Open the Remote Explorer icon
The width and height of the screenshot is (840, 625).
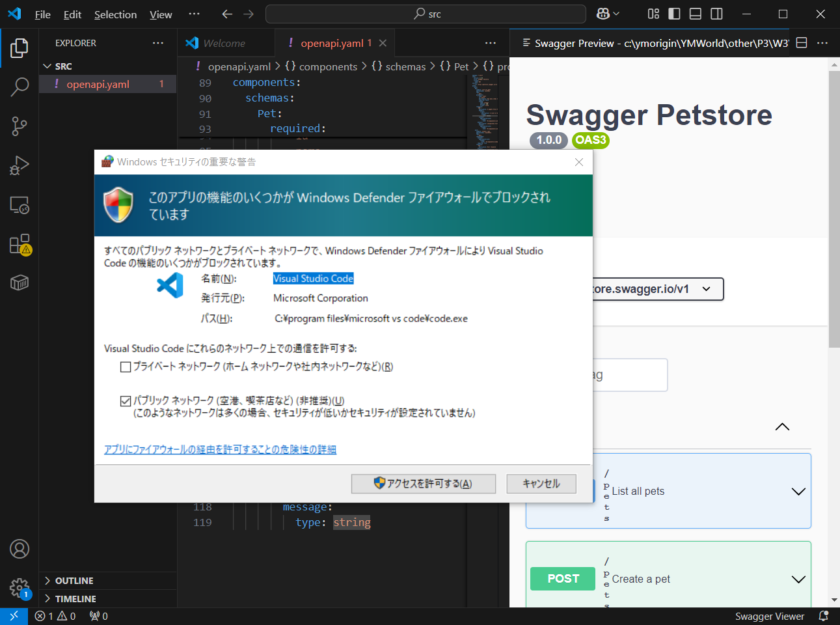click(x=20, y=206)
